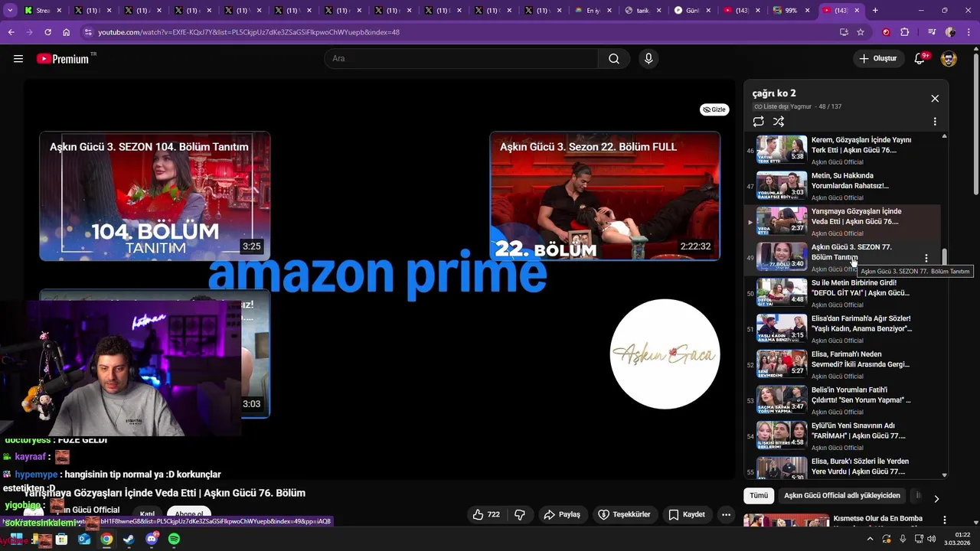The image size is (980, 551).
Task: Hide end screen cards with Gizle
Action: pyautogui.click(x=715, y=109)
